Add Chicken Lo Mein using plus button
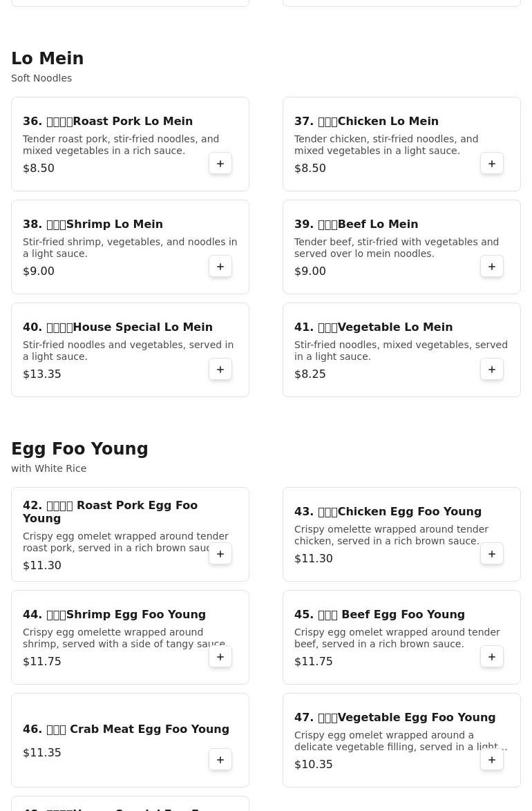Screen dimensions: 532x811 click(x=492, y=164)
